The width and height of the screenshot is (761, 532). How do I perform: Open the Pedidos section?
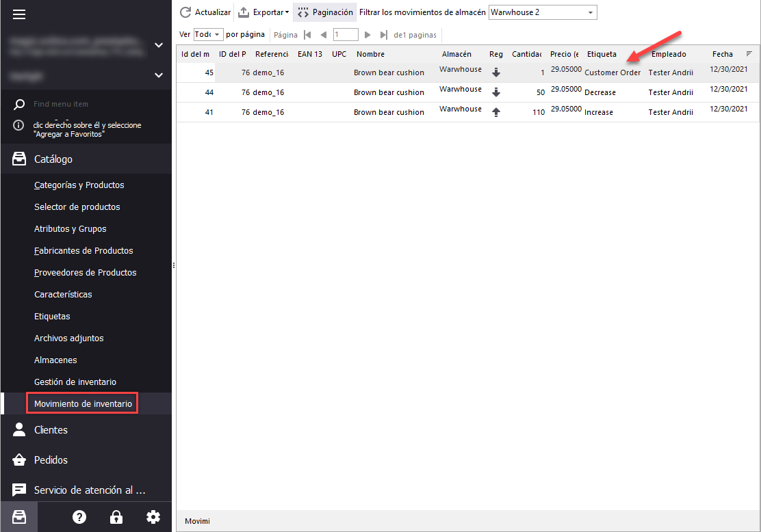[51, 460]
